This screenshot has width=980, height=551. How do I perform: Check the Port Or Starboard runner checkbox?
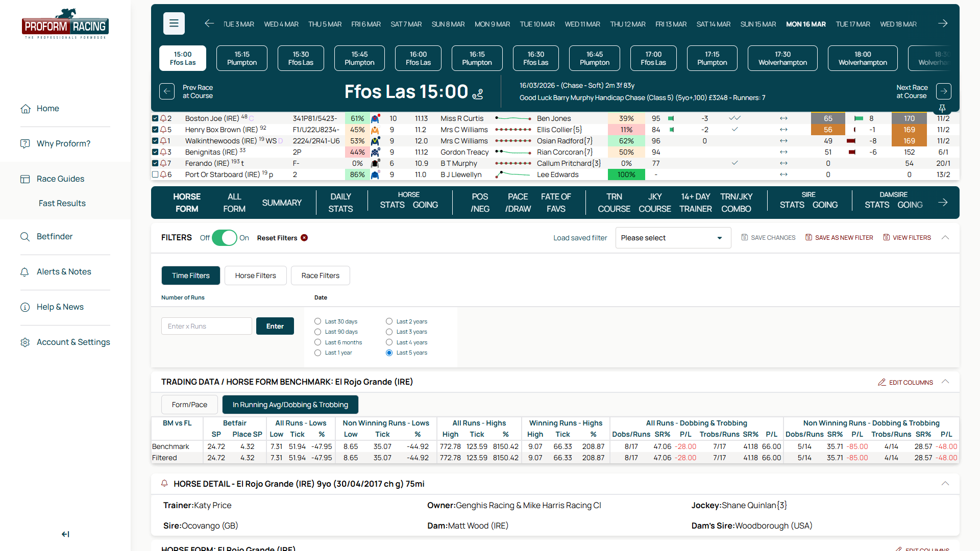(x=155, y=174)
